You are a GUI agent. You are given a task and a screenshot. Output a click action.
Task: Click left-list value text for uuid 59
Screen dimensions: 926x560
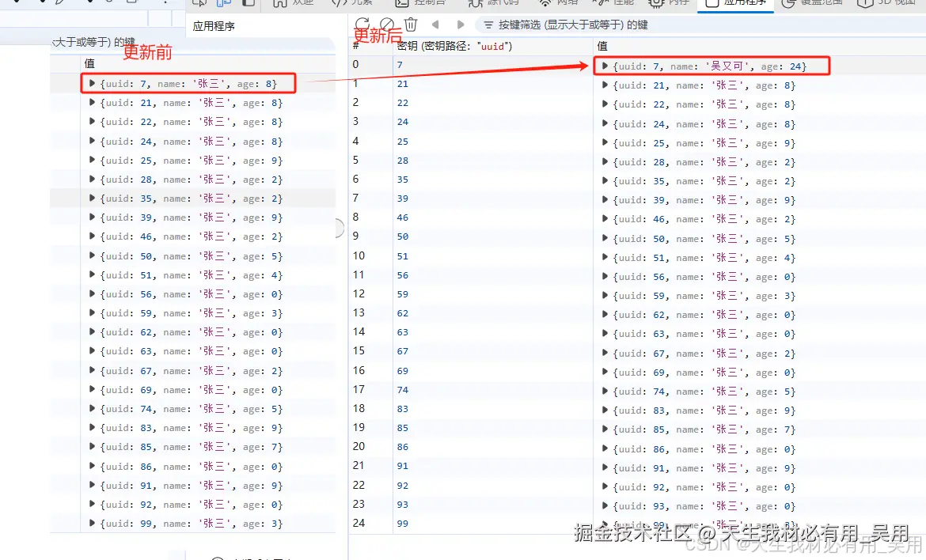tap(192, 313)
